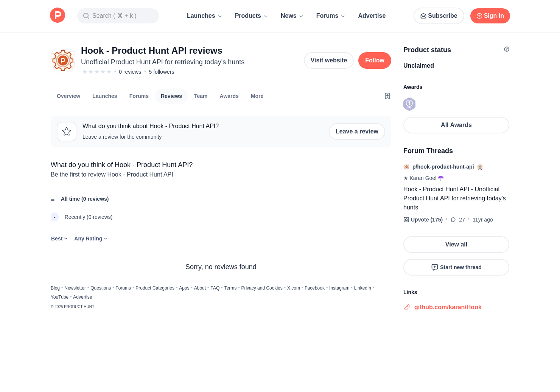This screenshot has width=560, height=392.
Task: Click the Visit website button
Action: point(329,60)
